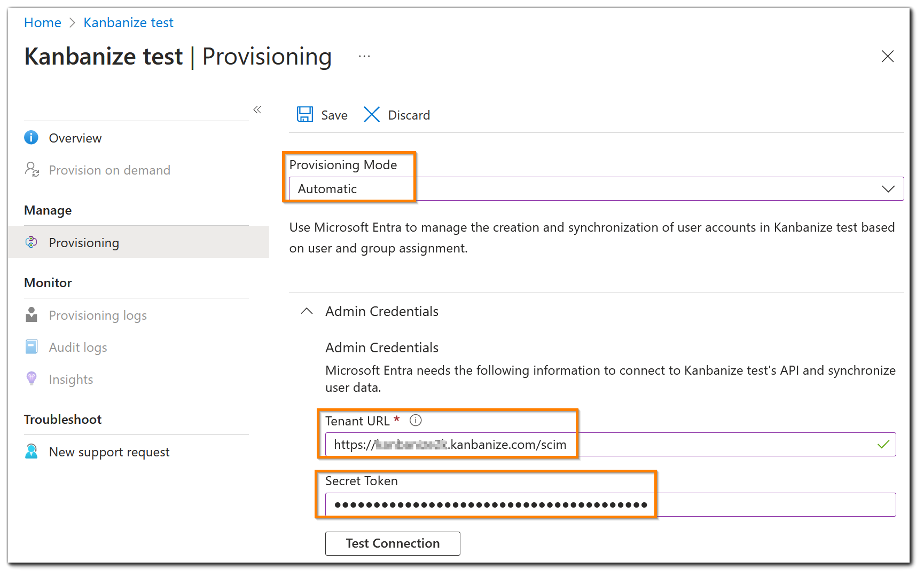The image size is (924, 577).
Task: Open Audit logs
Action: coord(78,347)
